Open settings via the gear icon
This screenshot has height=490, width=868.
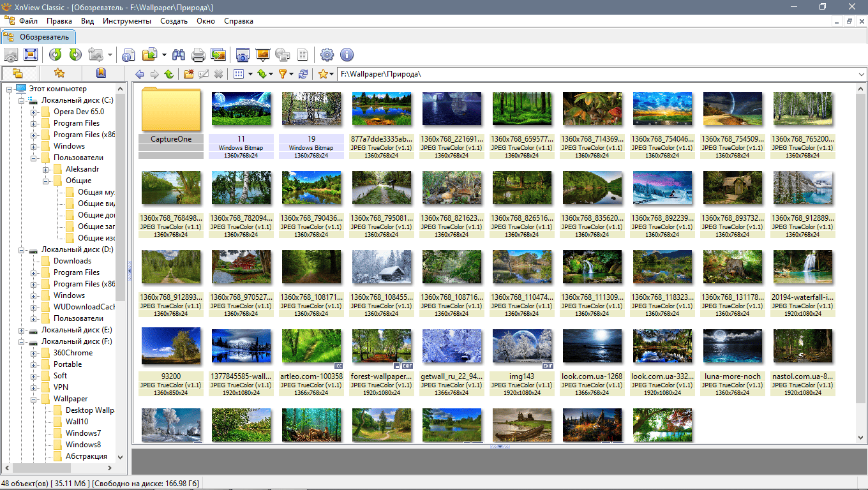pyautogui.click(x=327, y=55)
